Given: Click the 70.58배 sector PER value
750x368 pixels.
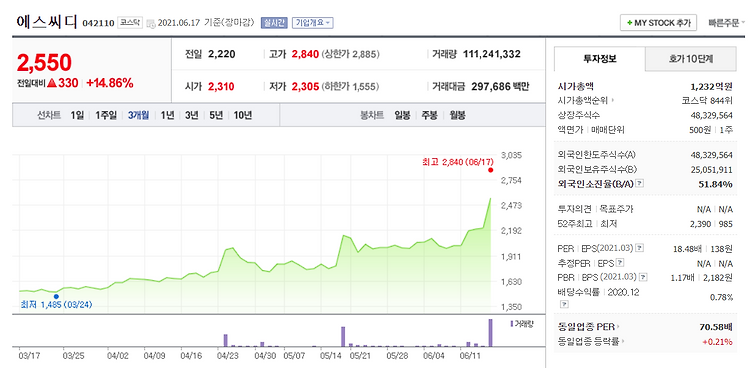Looking at the screenshot, I should point(716,327).
